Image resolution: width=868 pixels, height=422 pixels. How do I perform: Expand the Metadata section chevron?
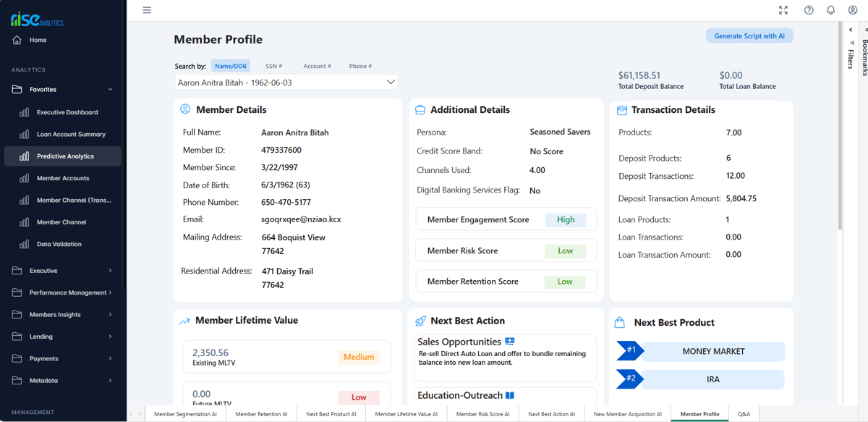111,381
